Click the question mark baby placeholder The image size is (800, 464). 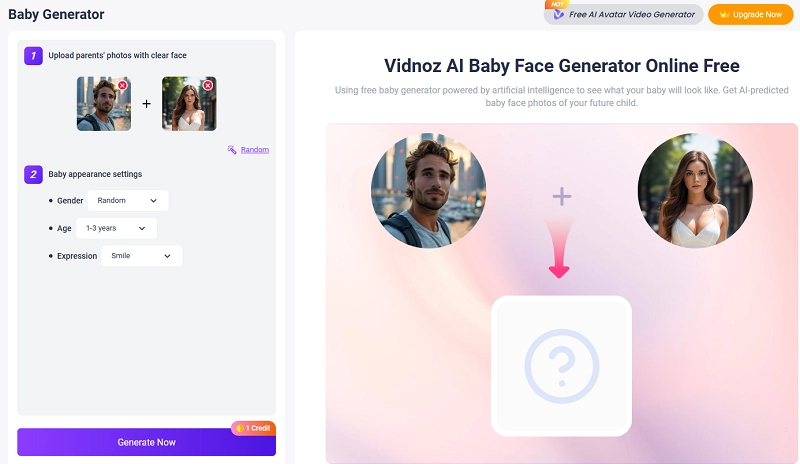(561, 366)
